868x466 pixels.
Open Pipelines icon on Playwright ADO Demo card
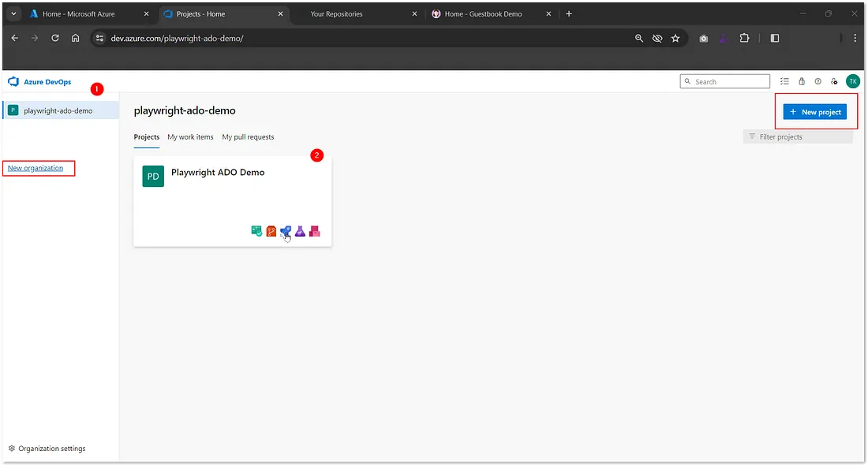[x=286, y=231]
